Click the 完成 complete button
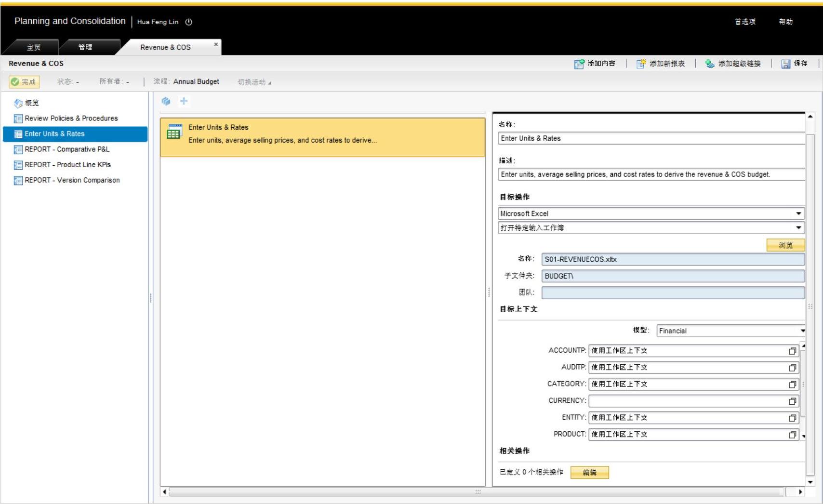Image resolution: width=823 pixels, height=504 pixels. (24, 82)
